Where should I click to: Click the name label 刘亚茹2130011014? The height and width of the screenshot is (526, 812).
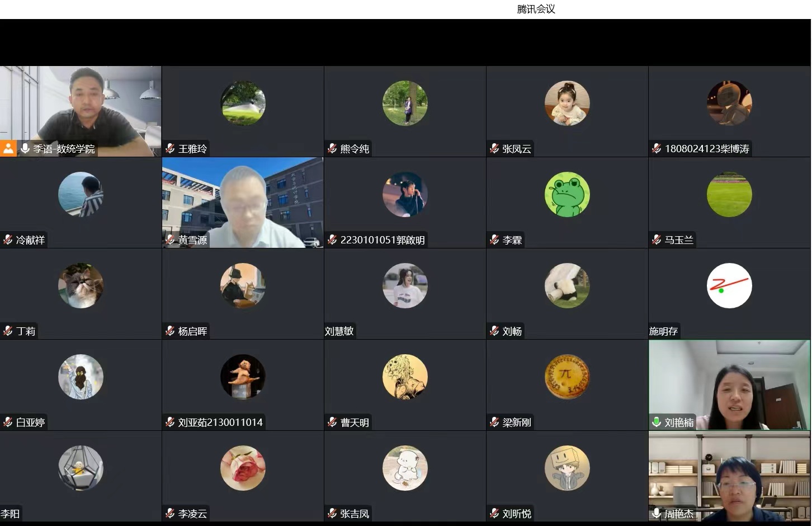220,422
